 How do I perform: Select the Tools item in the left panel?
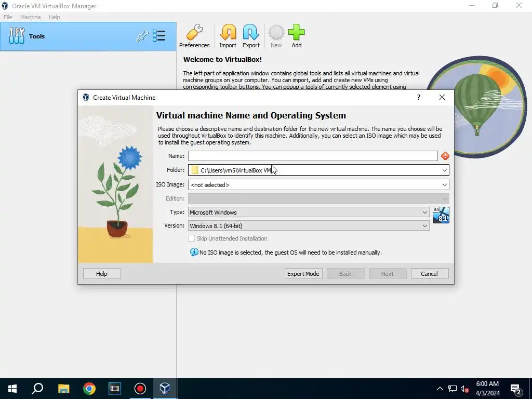tap(88, 36)
